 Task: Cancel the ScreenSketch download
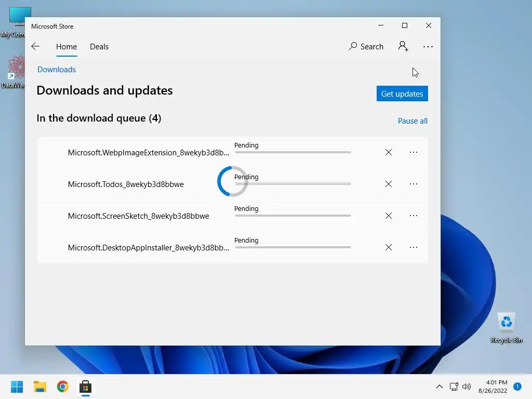click(389, 216)
